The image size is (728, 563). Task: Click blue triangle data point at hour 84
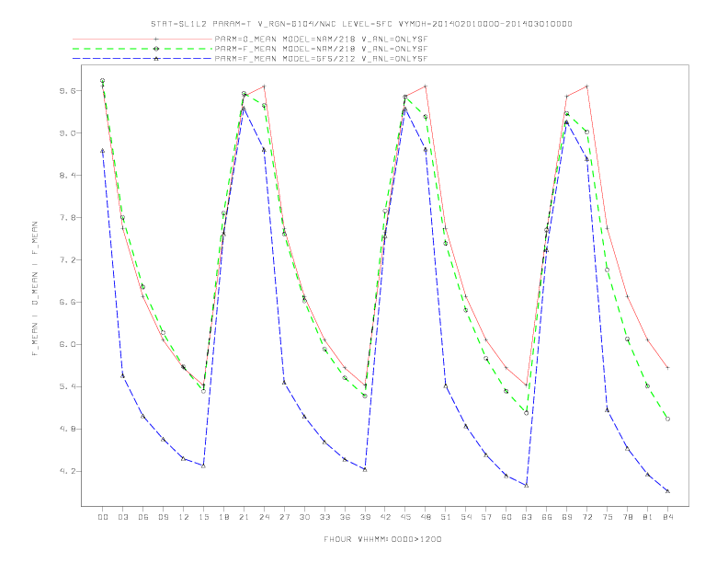coord(667,491)
